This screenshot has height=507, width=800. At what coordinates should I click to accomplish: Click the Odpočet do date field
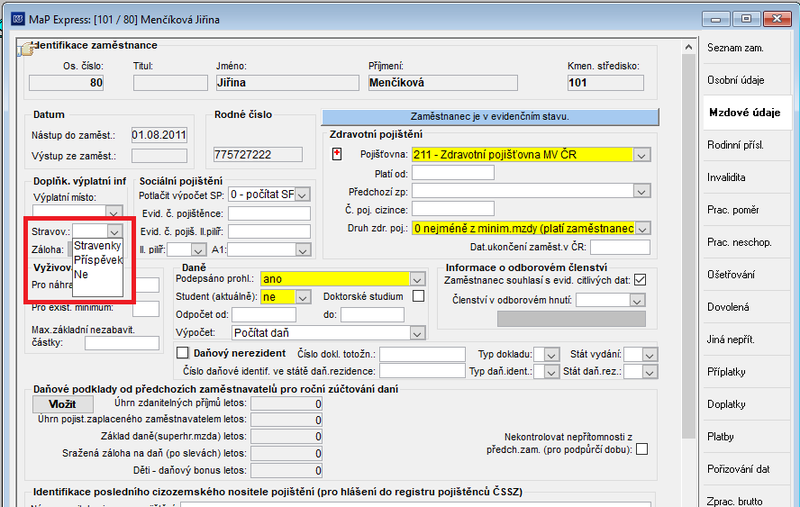pos(372,315)
